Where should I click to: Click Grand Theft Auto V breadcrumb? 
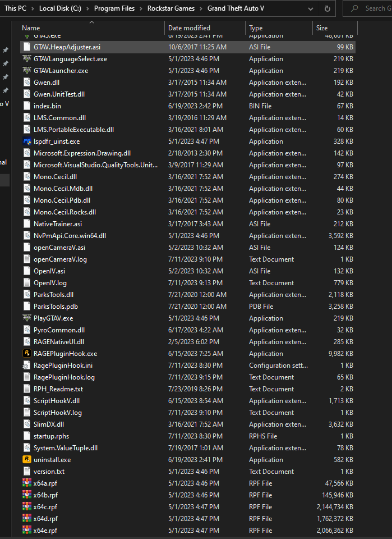236,8
